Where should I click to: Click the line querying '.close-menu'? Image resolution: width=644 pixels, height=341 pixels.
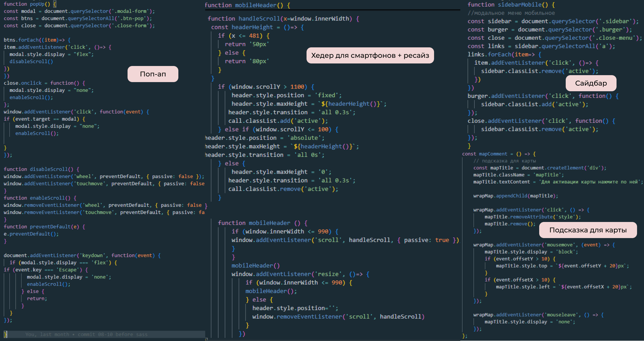click(555, 38)
